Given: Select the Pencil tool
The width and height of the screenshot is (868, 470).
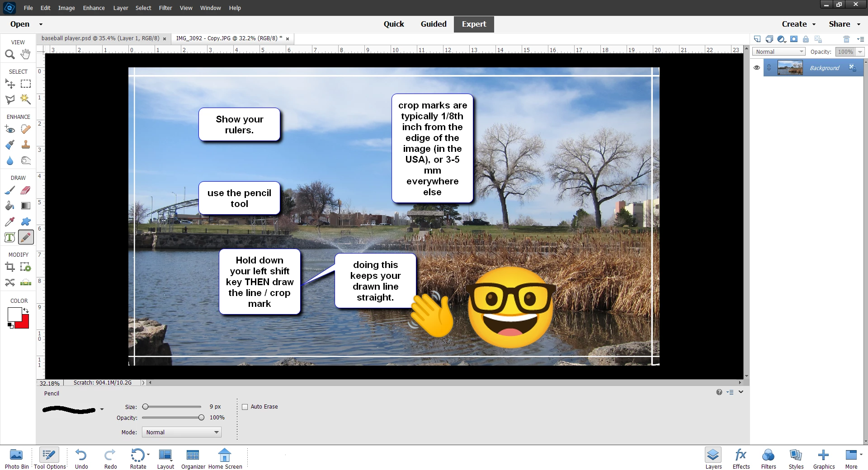Looking at the screenshot, I should [x=26, y=237].
